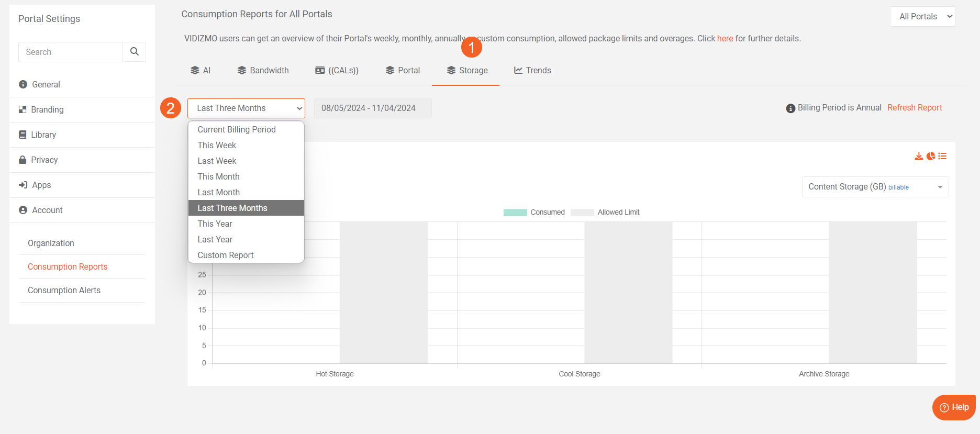This screenshot has width=980, height=434.
Task: Click the Refresh Report link
Action: click(x=915, y=107)
